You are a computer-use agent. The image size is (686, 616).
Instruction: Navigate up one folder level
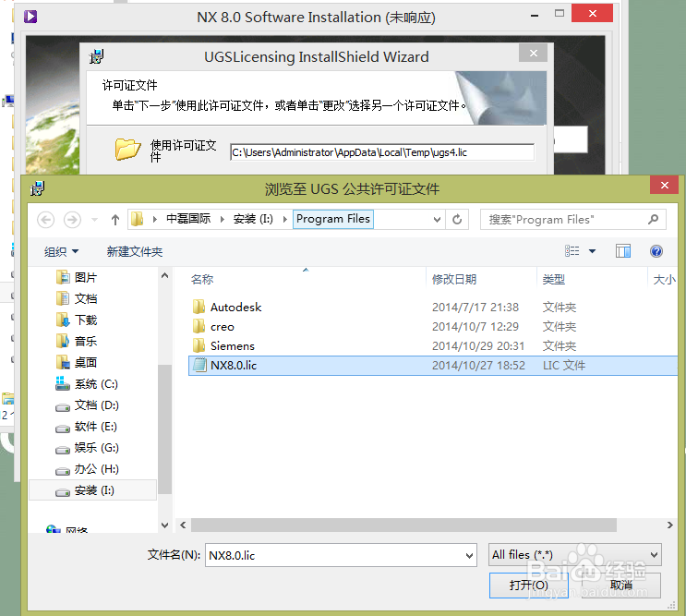pos(115,219)
